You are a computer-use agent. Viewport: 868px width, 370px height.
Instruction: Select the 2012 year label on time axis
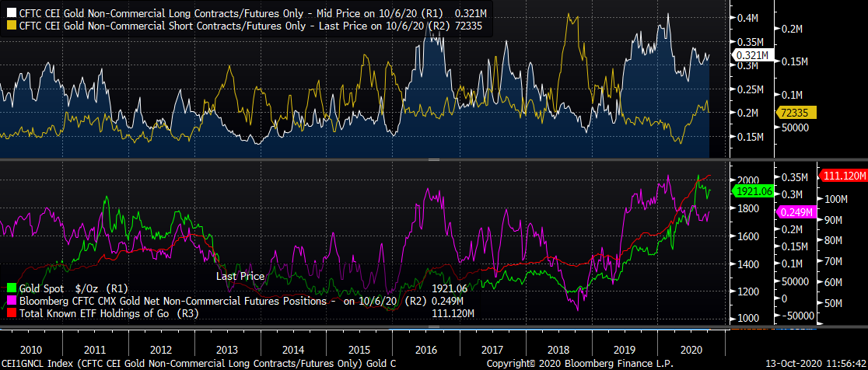pyautogui.click(x=163, y=350)
